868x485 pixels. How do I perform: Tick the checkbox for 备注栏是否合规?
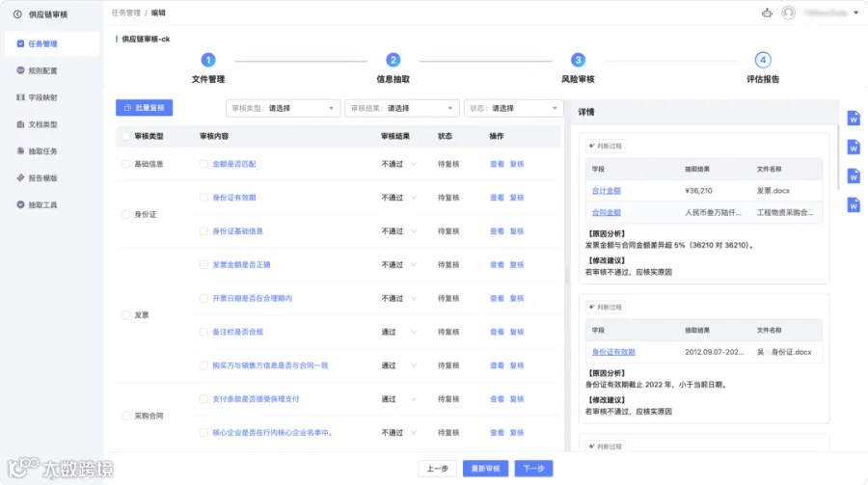pos(203,332)
